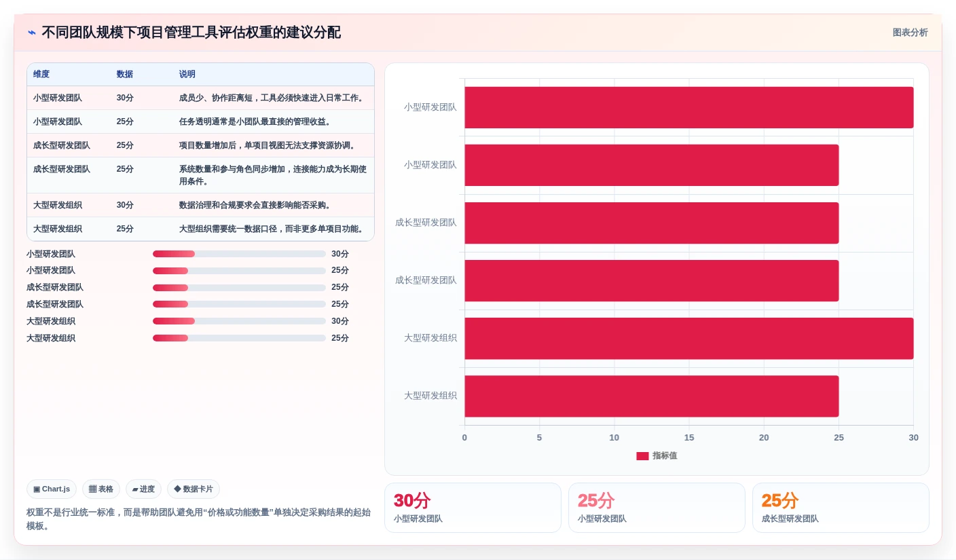The height and width of the screenshot is (560, 956).
Task: Select the row about 单项目视图无法支撑资源协调
Action: pos(200,145)
